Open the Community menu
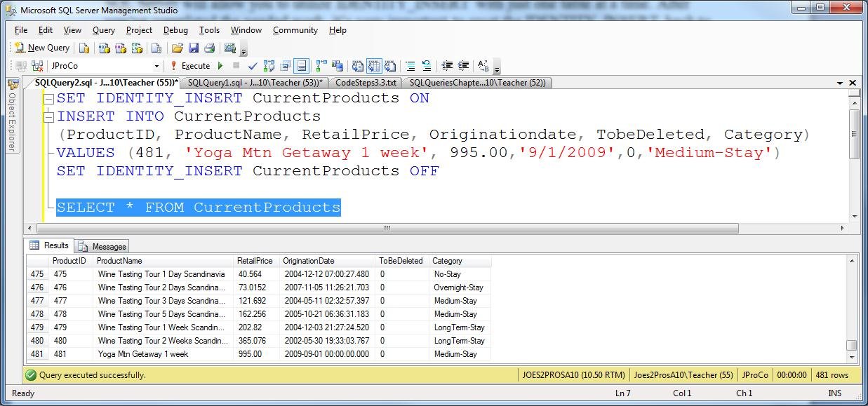Screen dimensions: 868x406 295,30
